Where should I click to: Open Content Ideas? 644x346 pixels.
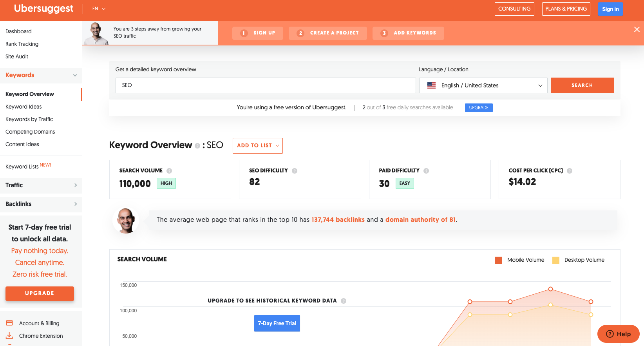pyautogui.click(x=22, y=144)
